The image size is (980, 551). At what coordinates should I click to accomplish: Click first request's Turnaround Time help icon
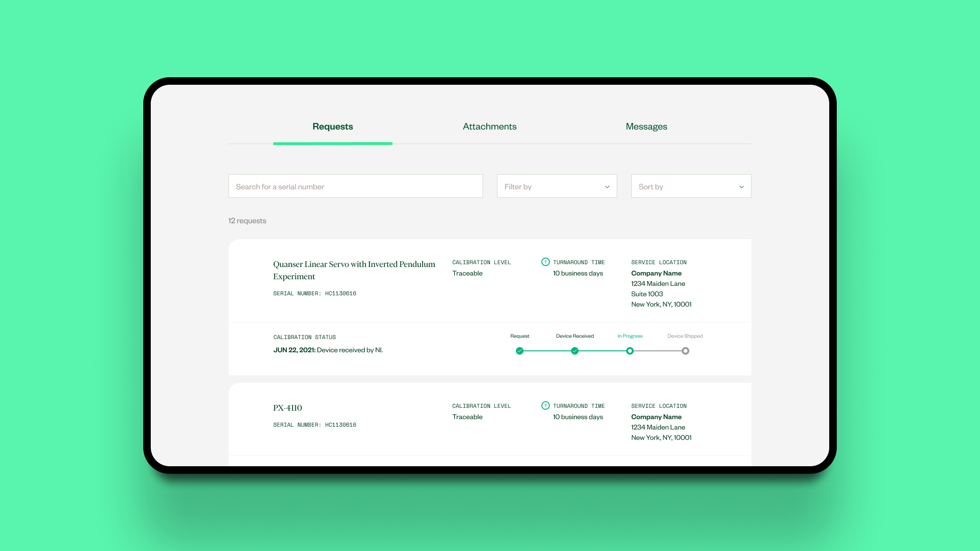[x=545, y=262]
